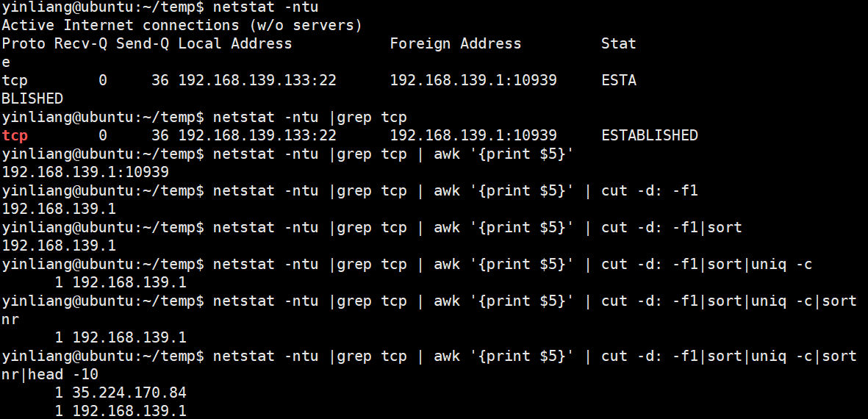Click the BLISHED wrapped text line
The image size is (868, 419).
tap(32, 99)
